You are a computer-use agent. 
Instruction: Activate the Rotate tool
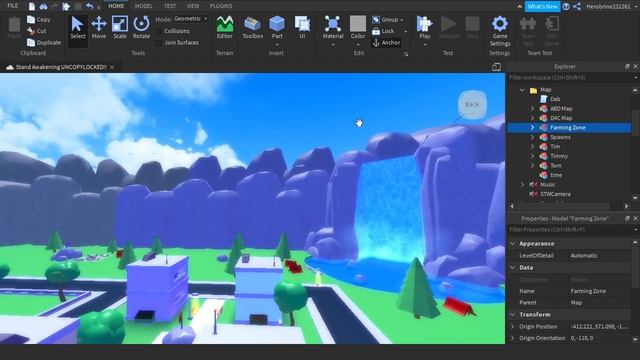coord(141,28)
